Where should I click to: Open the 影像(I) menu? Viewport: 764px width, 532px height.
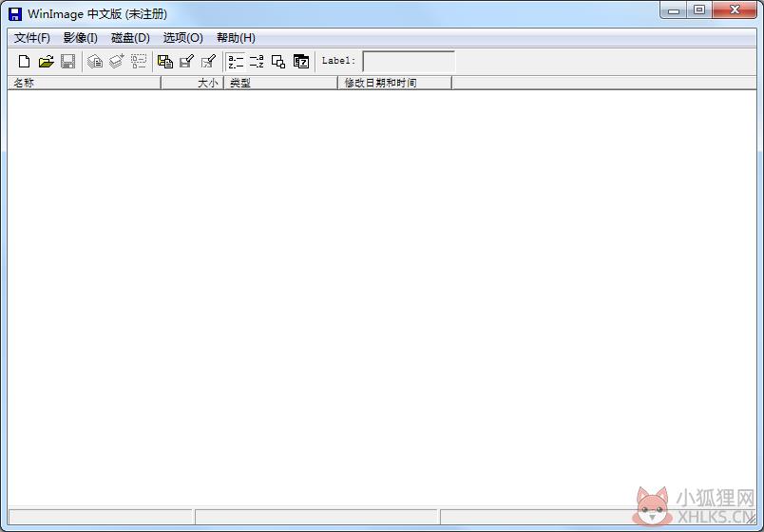click(81, 37)
